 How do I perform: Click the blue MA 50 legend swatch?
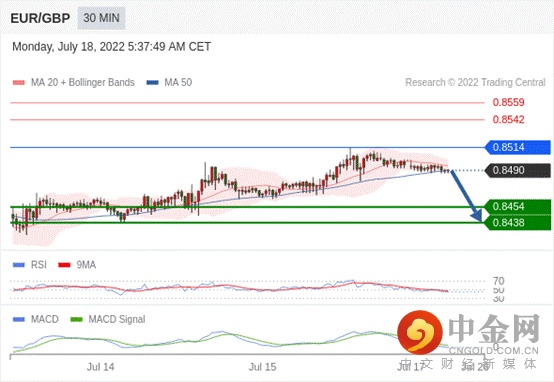153,83
